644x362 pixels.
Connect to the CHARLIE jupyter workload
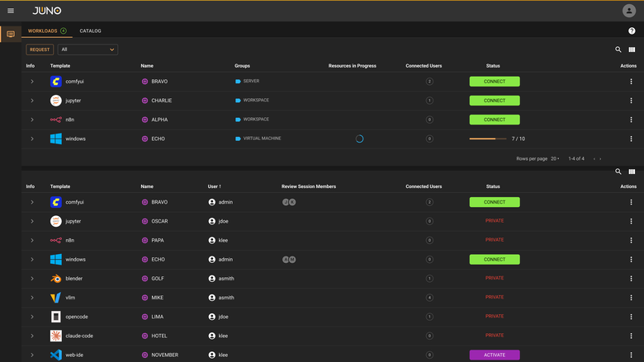(x=495, y=101)
